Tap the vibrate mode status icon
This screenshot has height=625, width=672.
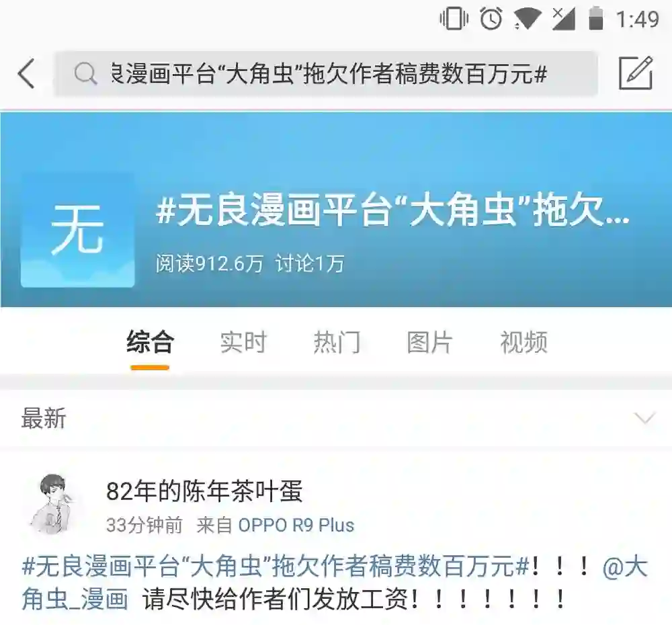(x=454, y=19)
